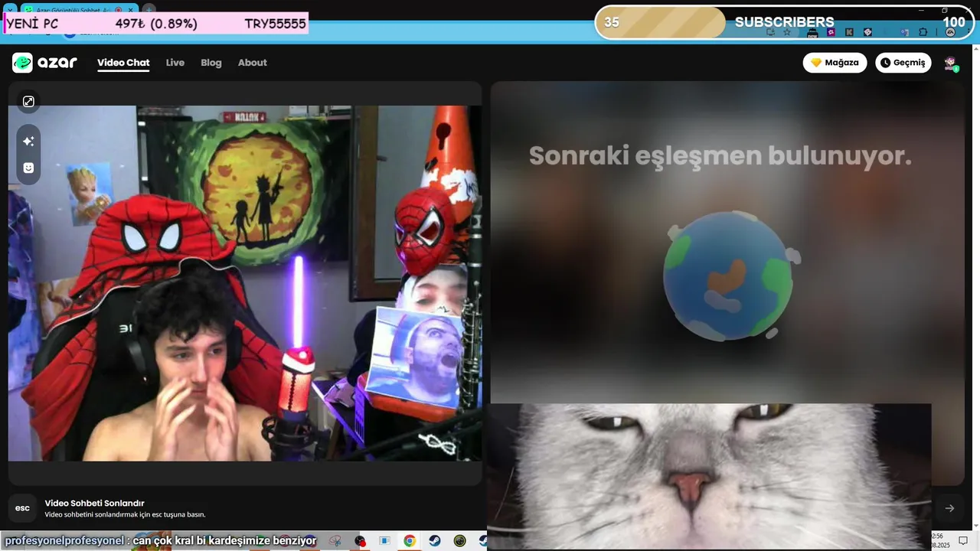
Task: Open the Geçmiş history button
Action: 903,63
